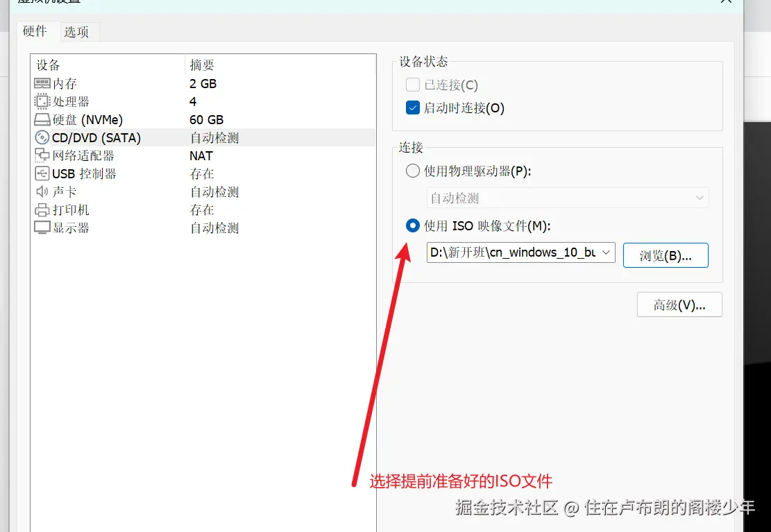Open 高级(V)... advanced settings
This screenshot has width=771, height=532.
click(x=679, y=305)
